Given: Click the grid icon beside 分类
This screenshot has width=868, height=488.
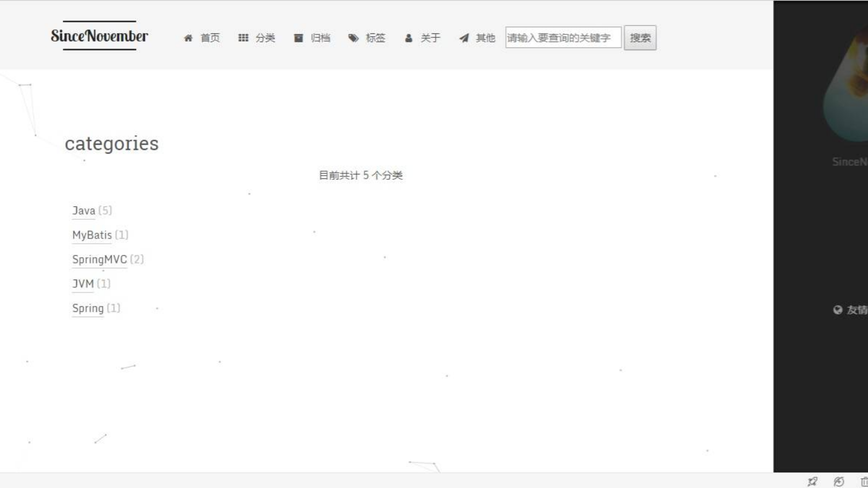Looking at the screenshot, I should point(243,38).
